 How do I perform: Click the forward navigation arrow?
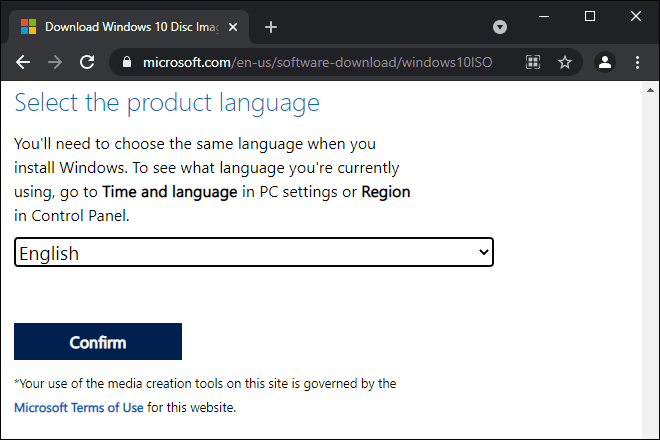(55, 62)
